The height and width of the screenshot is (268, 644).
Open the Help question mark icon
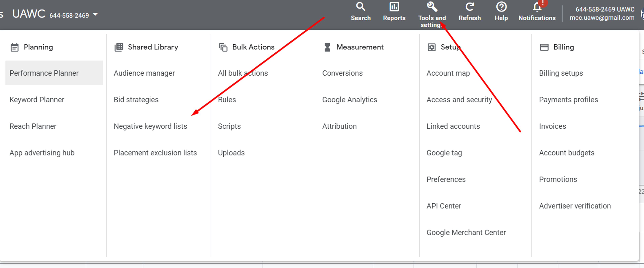click(501, 7)
